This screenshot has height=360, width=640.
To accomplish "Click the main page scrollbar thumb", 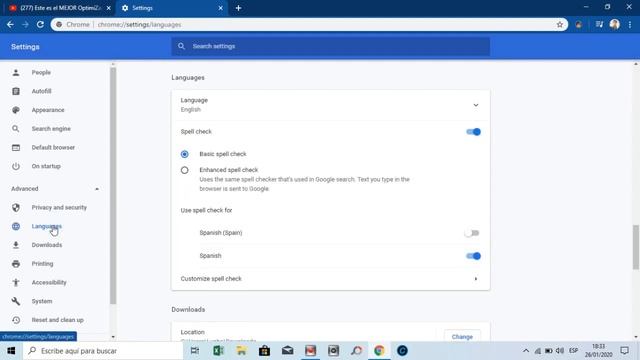I will (x=636, y=247).
